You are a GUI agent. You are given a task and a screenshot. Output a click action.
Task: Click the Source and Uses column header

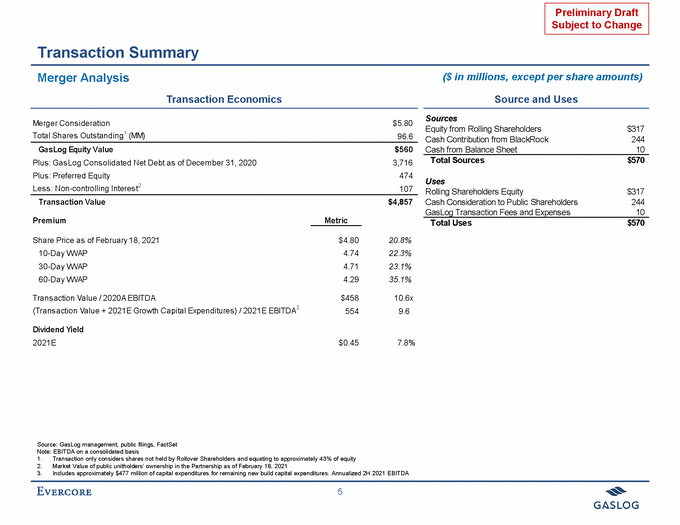pyautogui.click(x=535, y=99)
